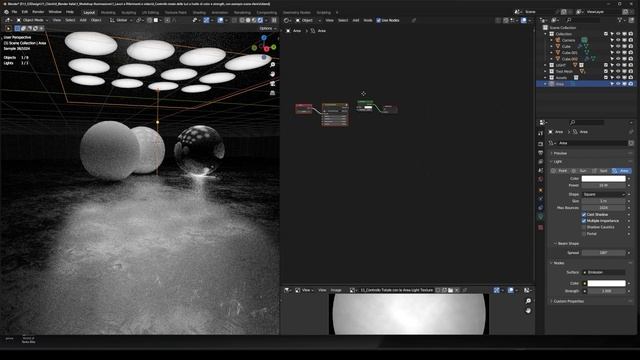This screenshot has width=640, height=360.
Task: Open the Global transform orientation dropdown
Action: click(121, 20)
